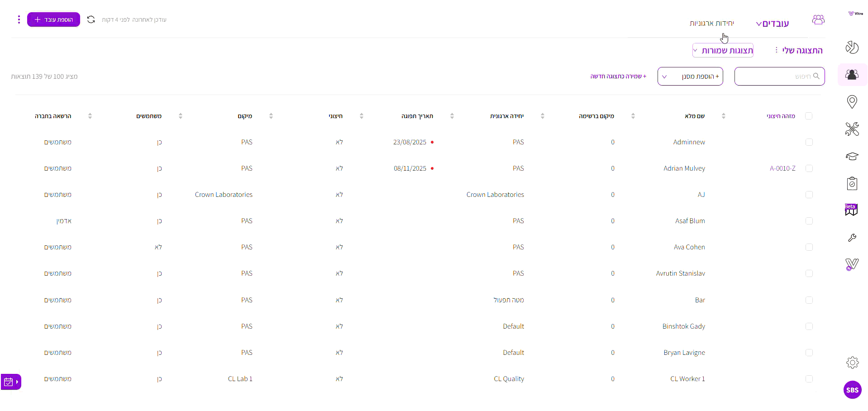Open the Beta map icon in sidebar
868x411 pixels.
click(x=851, y=210)
